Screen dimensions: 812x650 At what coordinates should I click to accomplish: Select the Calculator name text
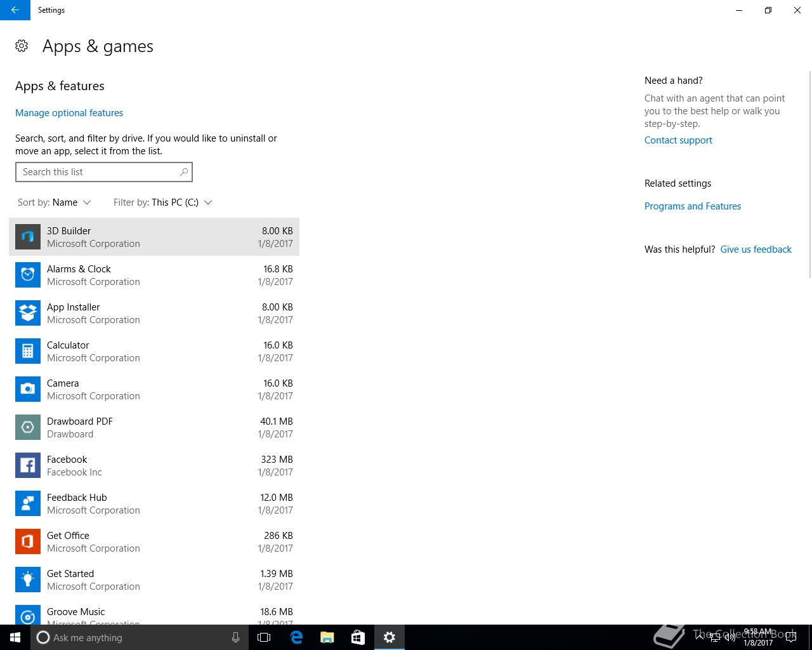click(x=68, y=345)
